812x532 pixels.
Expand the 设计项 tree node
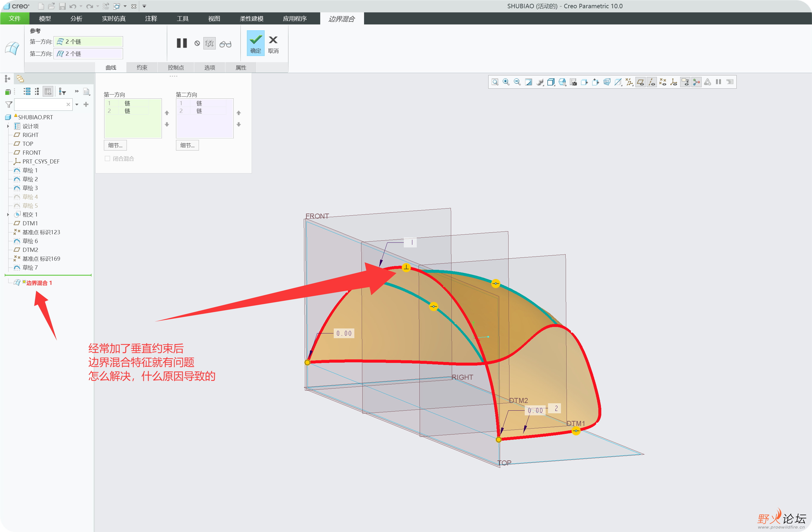pos(8,126)
